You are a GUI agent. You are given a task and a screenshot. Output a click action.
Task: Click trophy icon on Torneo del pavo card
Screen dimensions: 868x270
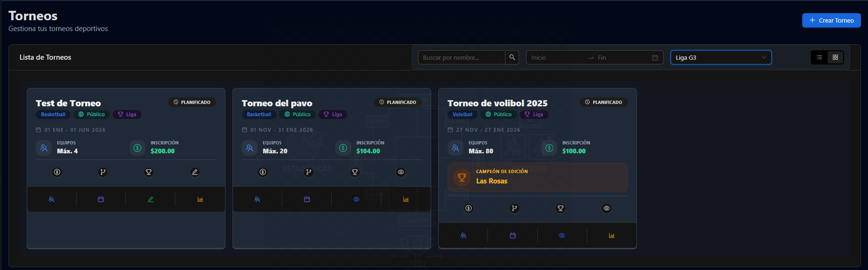point(355,172)
